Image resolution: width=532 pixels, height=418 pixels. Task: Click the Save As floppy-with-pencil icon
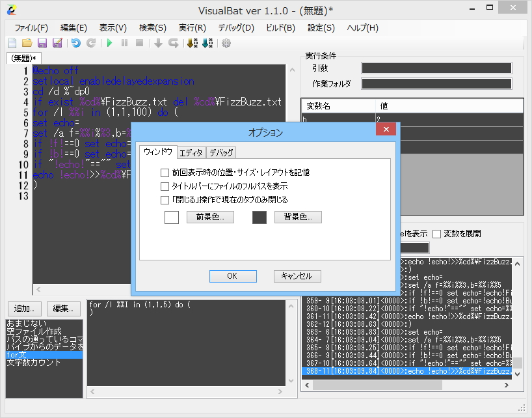point(57,43)
